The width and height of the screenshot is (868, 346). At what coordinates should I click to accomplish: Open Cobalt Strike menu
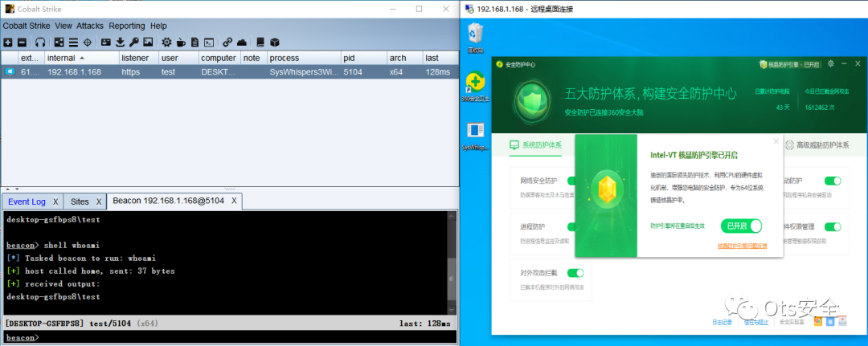coord(27,26)
